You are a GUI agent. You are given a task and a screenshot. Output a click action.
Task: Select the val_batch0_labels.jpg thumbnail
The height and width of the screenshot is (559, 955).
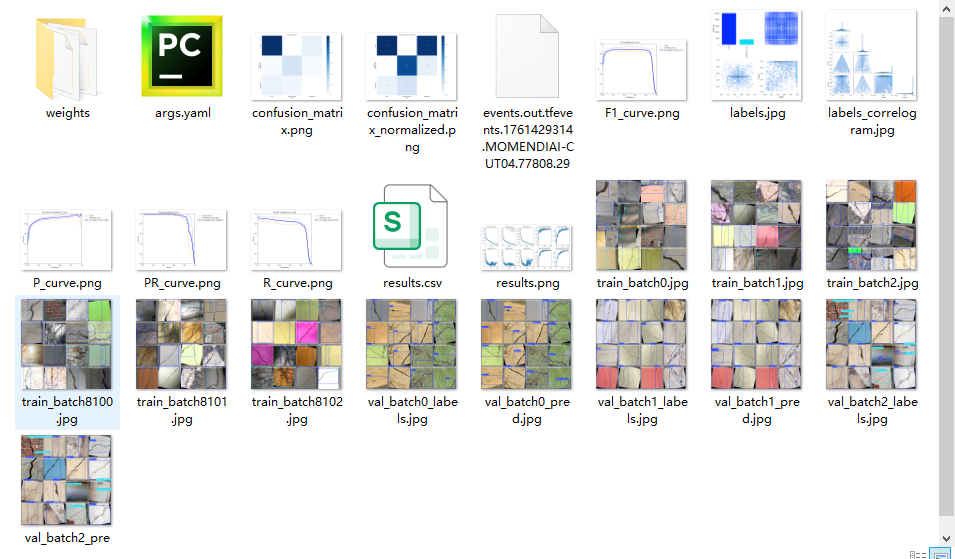411,344
